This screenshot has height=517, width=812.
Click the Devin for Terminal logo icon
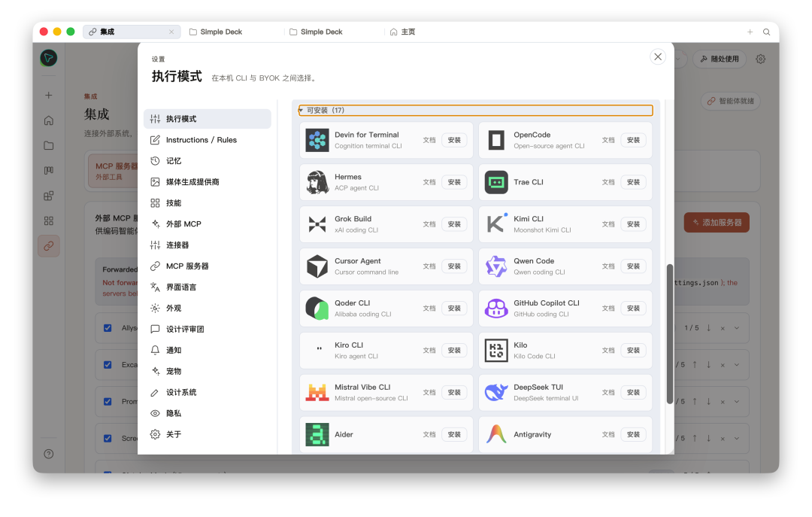[x=317, y=140]
